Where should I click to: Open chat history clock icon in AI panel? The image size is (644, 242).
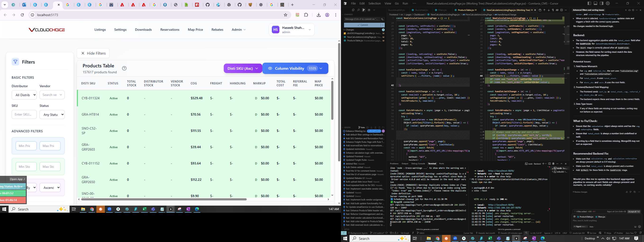633,10
